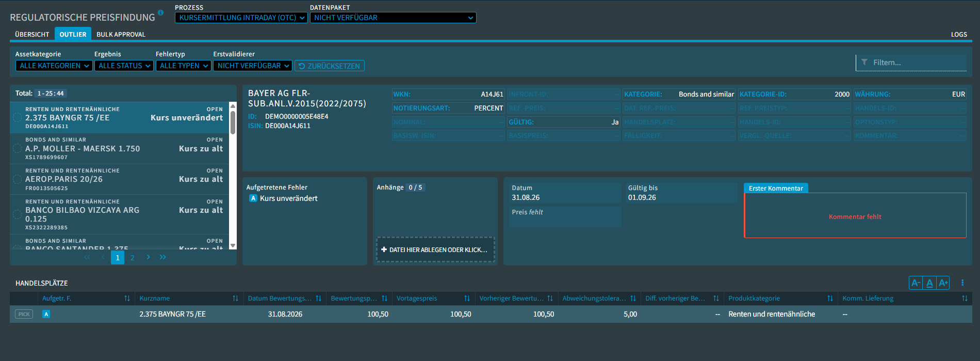Sort by Kurzname column arrows
The height and width of the screenshot is (361, 980).
pyautogui.click(x=235, y=299)
